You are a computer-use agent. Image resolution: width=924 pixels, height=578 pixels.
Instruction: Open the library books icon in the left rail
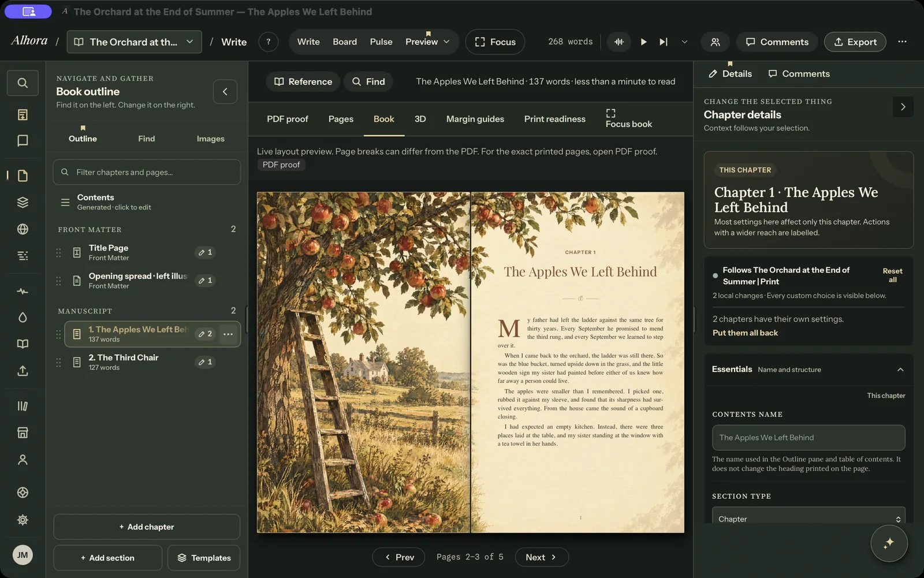pyautogui.click(x=23, y=406)
